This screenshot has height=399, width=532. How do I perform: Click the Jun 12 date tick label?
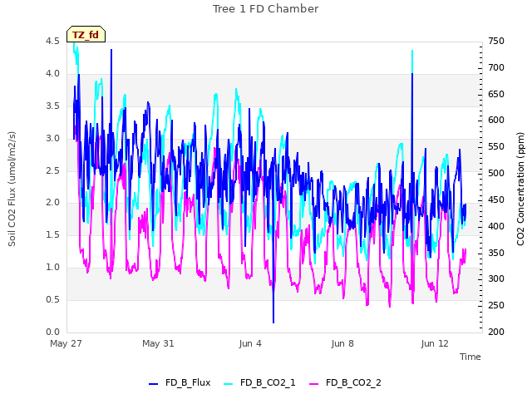point(435,343)
